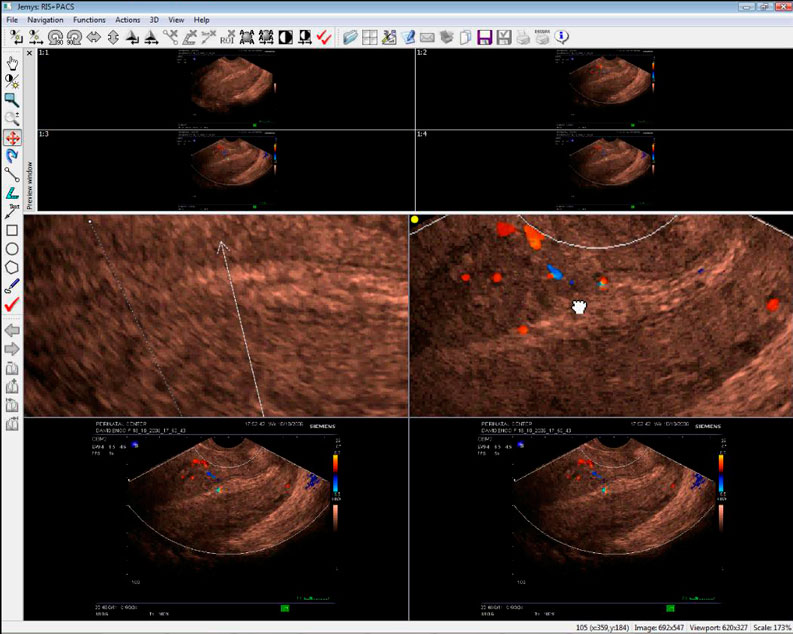Open the Functions menu

point(89,20)
